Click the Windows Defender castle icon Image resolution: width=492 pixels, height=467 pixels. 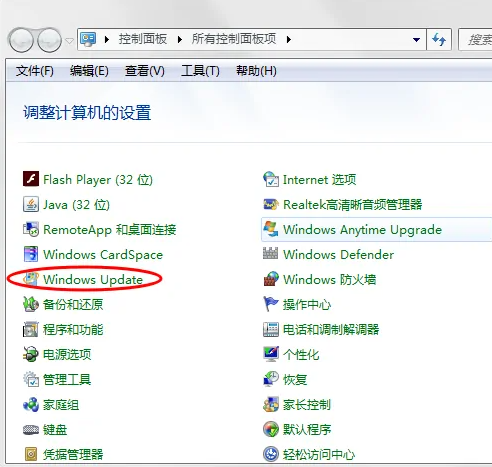(270, 253)
